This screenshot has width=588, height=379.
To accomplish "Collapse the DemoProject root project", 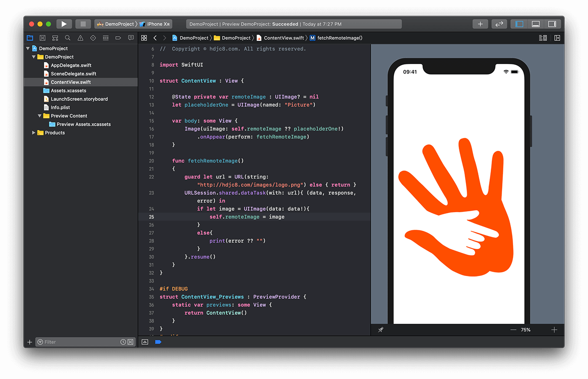I will (28, 48).
